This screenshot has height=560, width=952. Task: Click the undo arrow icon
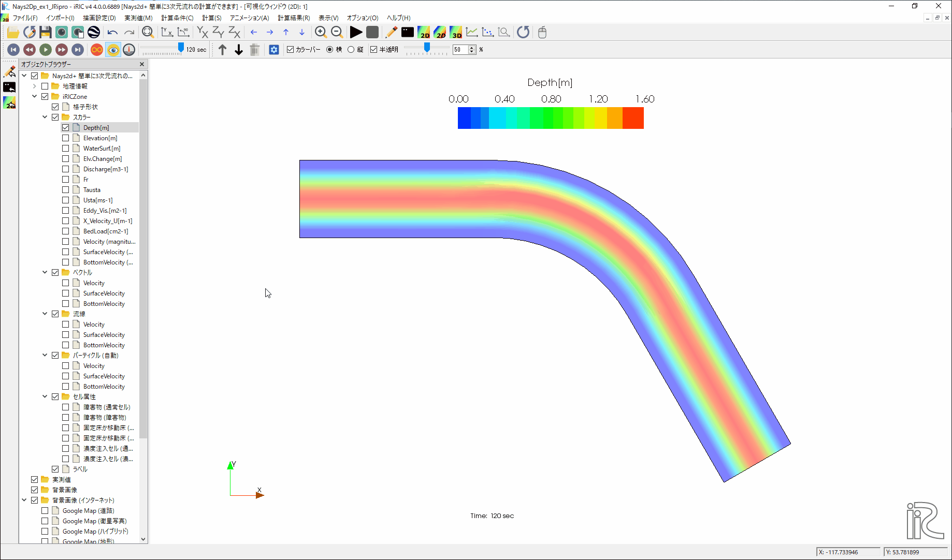[112, 32]
